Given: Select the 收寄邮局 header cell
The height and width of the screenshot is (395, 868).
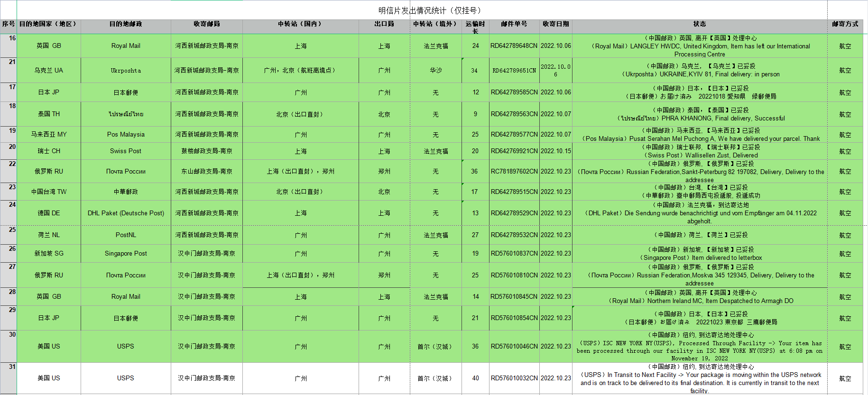Looking at the screenshot, I should coord(206,24).
